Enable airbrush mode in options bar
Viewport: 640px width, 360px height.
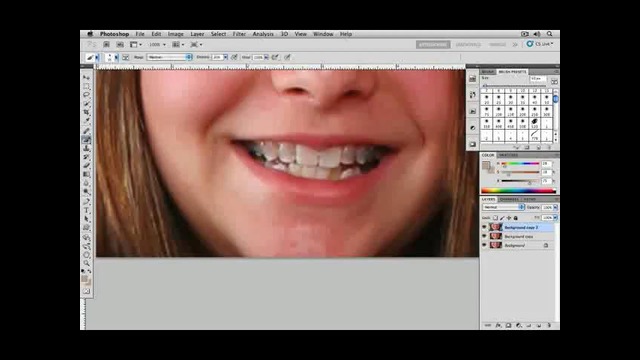click(x=275, y=57)
